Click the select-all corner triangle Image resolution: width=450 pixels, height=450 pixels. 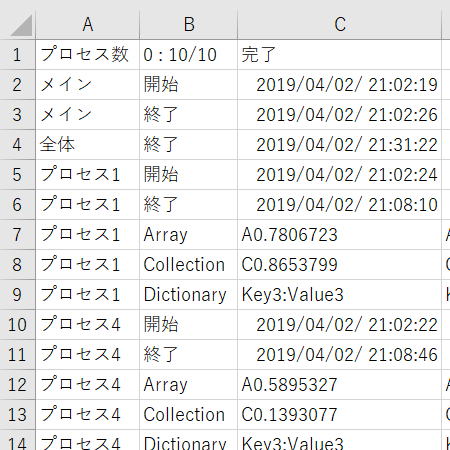click(x=22, y=25)
